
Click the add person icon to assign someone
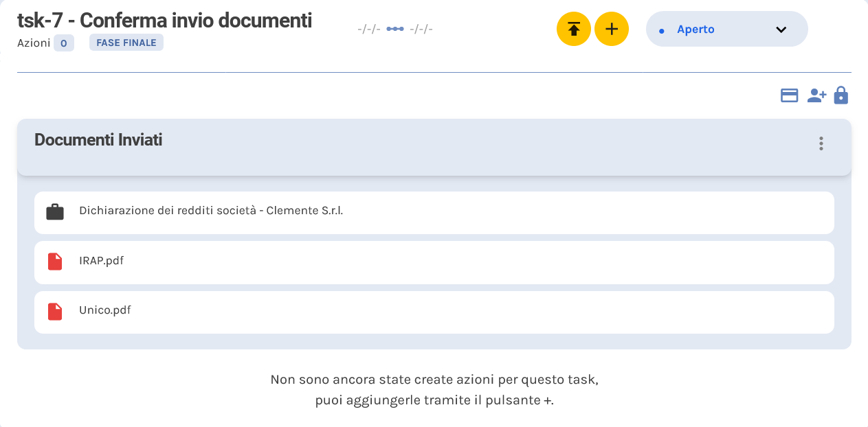(816, 95)
